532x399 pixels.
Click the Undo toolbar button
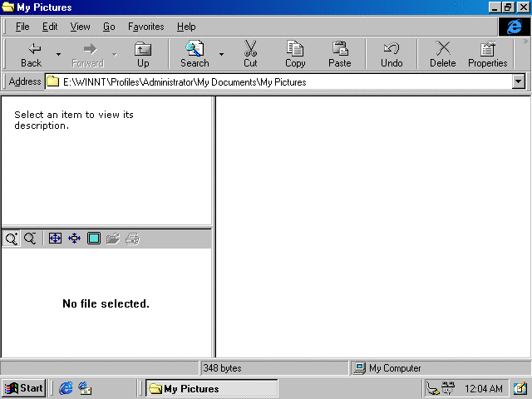(392, 54)
